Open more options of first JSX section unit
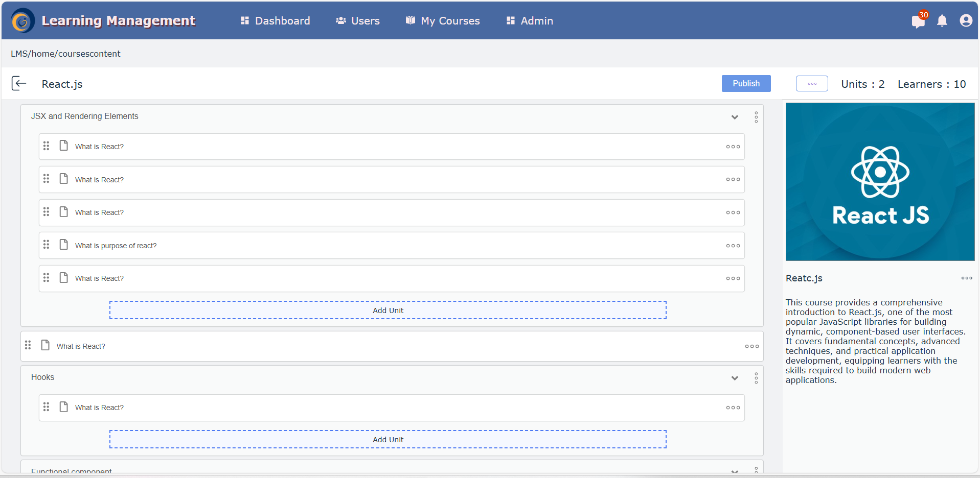The height and width of the screenshot is (478, 980). pos(733,147)
